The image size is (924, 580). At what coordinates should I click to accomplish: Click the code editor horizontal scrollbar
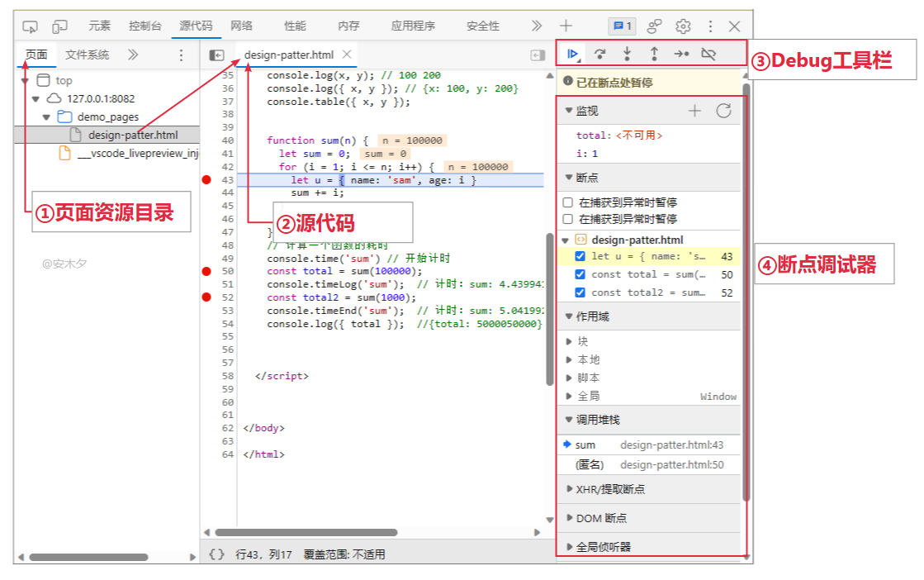[x=306, y=533]
